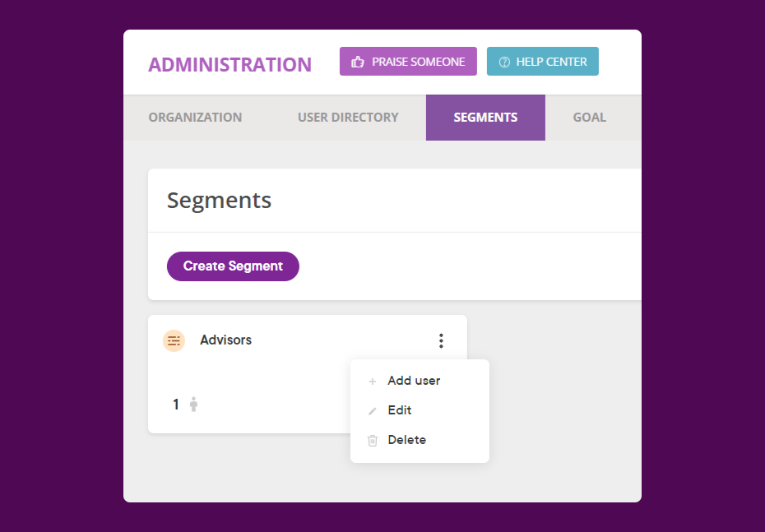This screenshot has width=765, height=532.
Task: Click the Advisors segment name
Action: 226,340
